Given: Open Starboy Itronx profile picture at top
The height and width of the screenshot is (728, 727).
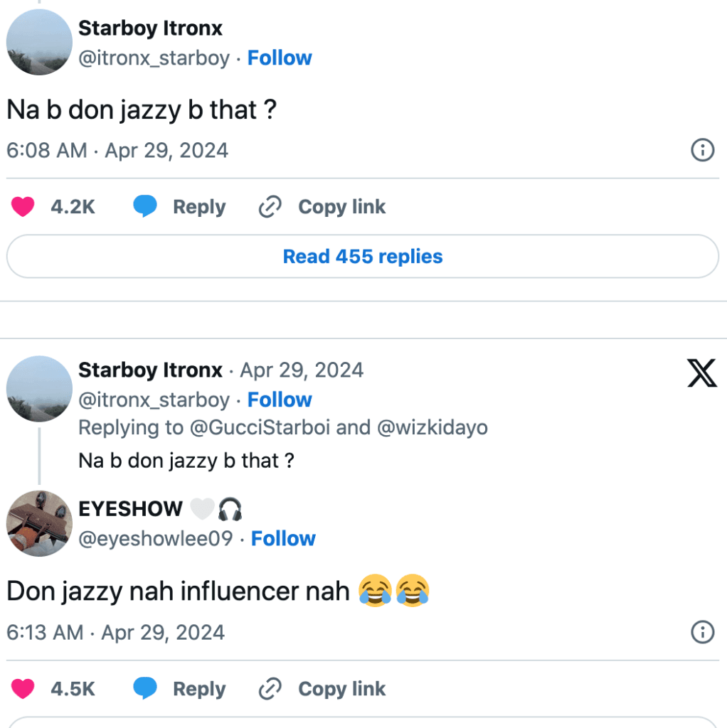Looking at the screenshot, I should [x=39, y=43].
